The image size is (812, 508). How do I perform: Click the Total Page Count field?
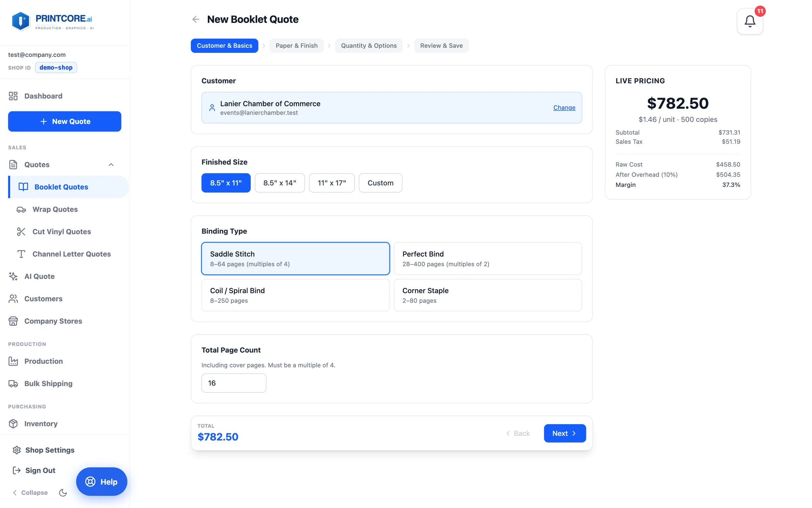point(234,383)
